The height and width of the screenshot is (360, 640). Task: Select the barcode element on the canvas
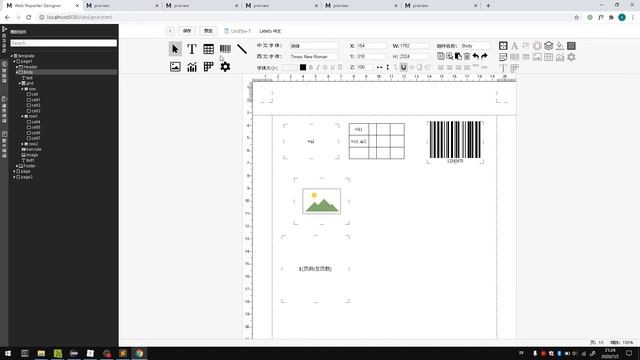455,142
